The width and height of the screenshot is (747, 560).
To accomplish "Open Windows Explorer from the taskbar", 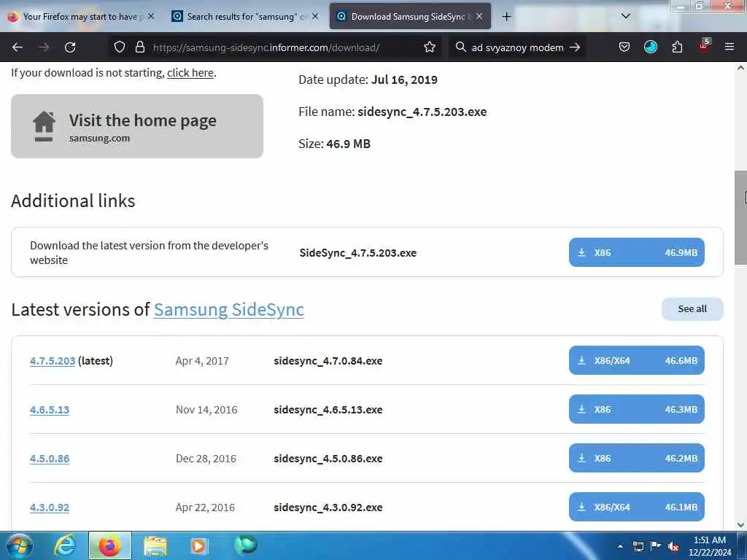I will (155, 545).
